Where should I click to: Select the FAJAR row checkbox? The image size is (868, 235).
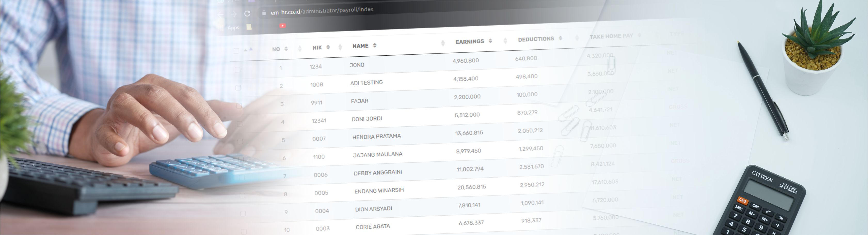pos(239,106)
